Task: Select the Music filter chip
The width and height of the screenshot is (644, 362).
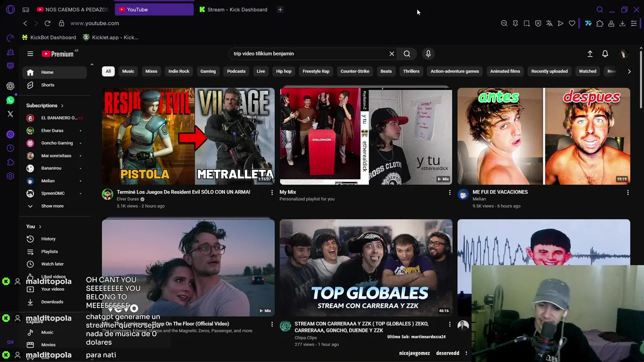Action: pyautogui.click(x=128, y=71)
